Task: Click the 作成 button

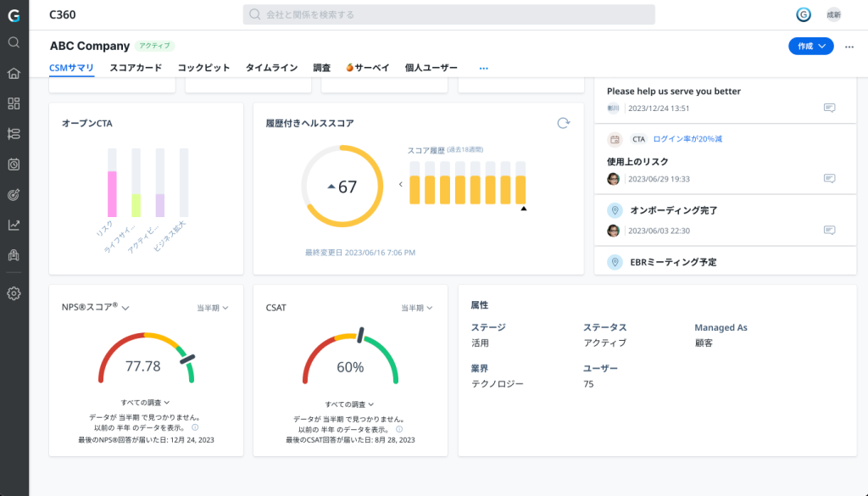Action: 810,47
